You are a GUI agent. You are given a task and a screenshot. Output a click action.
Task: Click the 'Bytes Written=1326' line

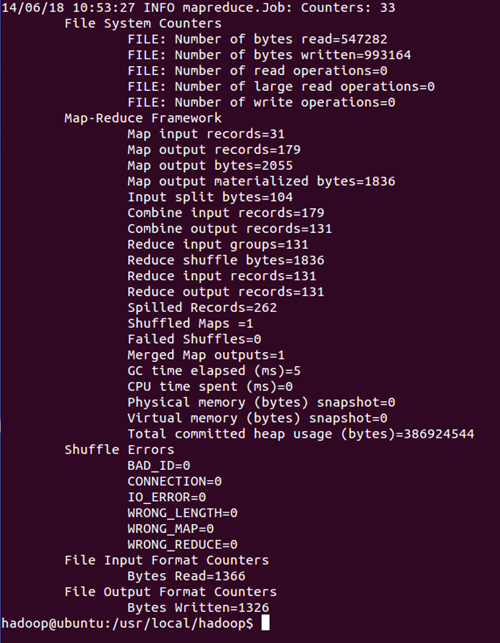(x=198, y=608)
